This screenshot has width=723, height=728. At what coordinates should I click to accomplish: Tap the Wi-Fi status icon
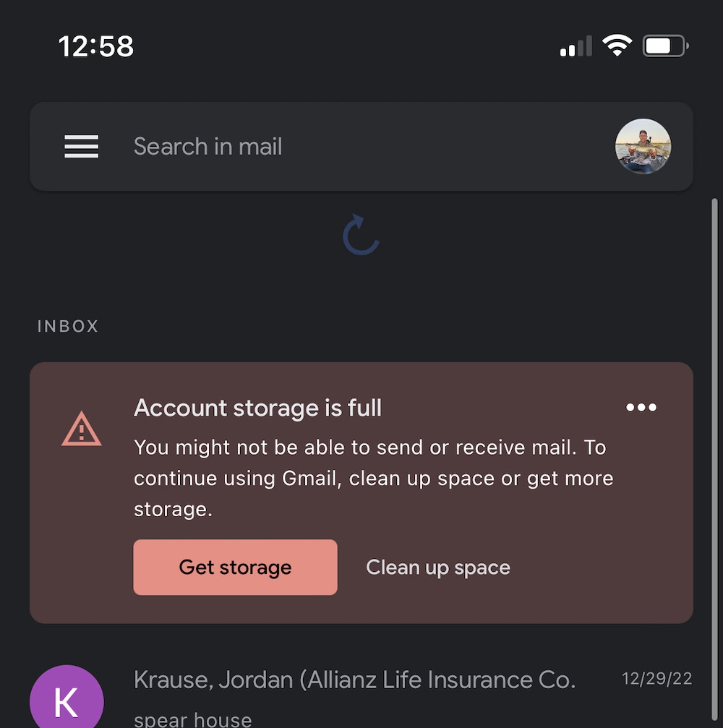(x=617, y=46)
